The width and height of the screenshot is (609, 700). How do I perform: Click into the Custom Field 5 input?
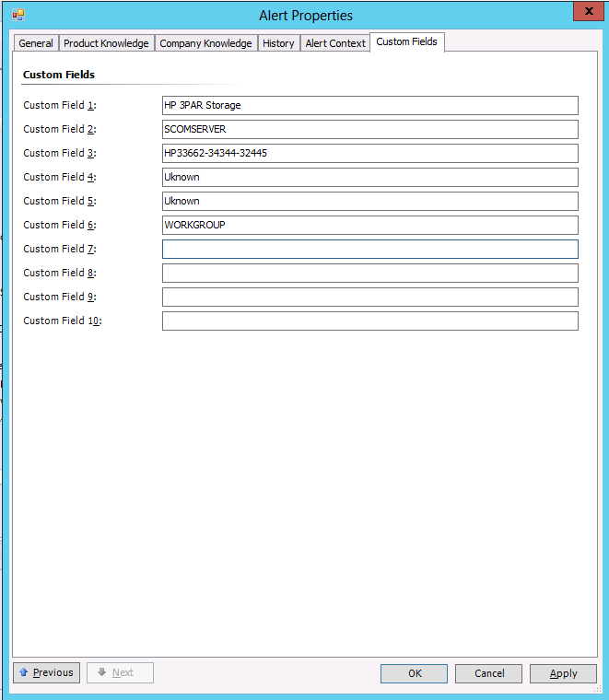pyautogui.click(x=369, y=201)
